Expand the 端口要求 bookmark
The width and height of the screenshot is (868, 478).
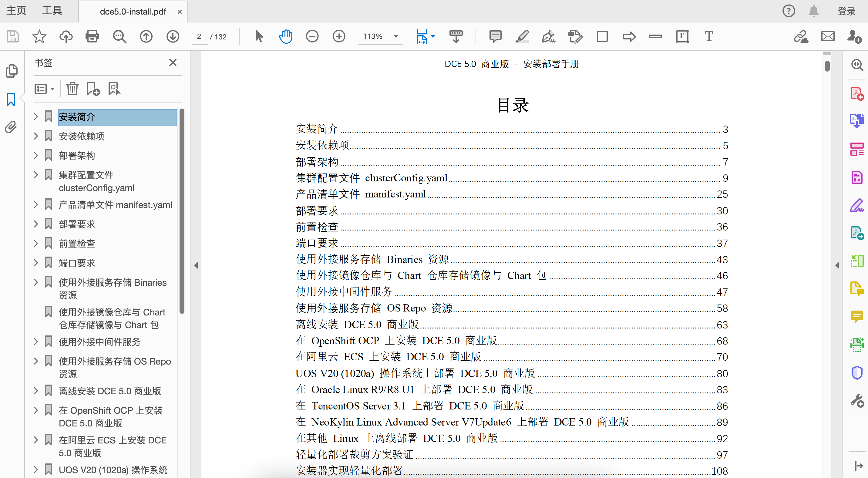[x=36, y=263]
